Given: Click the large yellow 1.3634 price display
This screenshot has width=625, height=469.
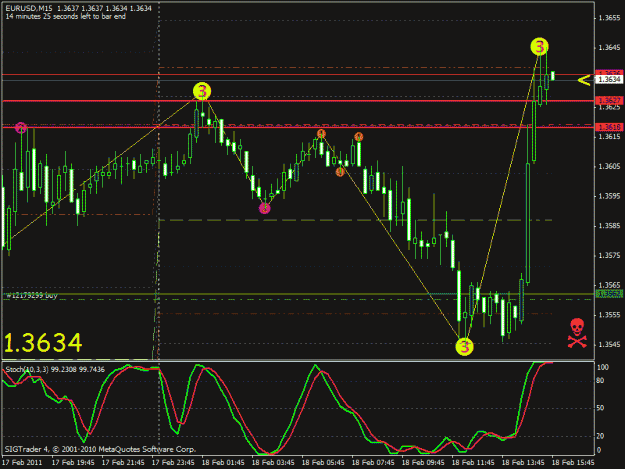Looking at the screenshot, I should point(43,343).
